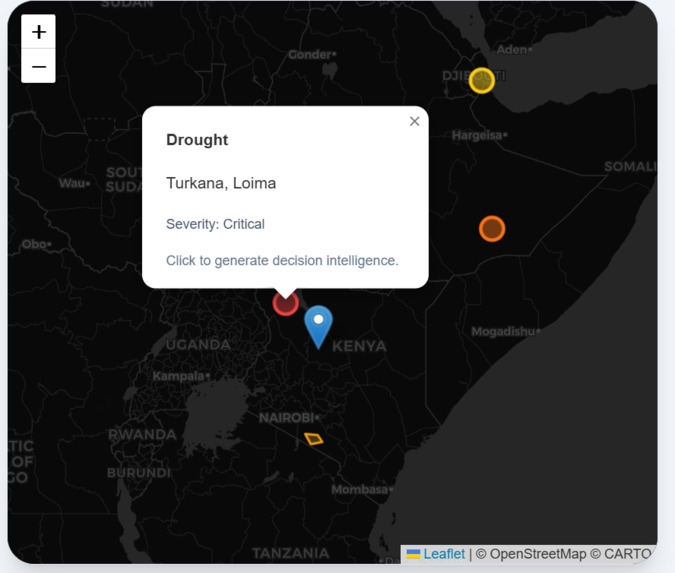
Task: Click the orange circle marker in Somalia region
Action: (x=492, y=229)
